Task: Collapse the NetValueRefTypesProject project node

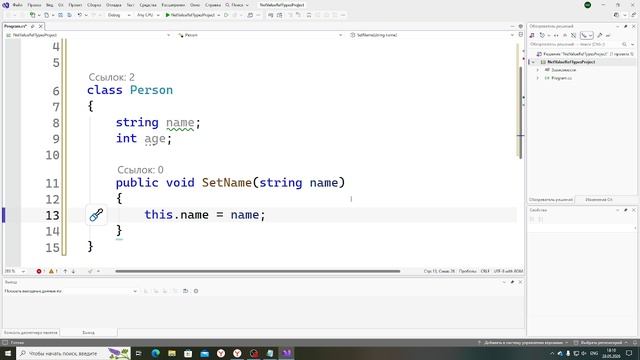Action: (533, 62)
